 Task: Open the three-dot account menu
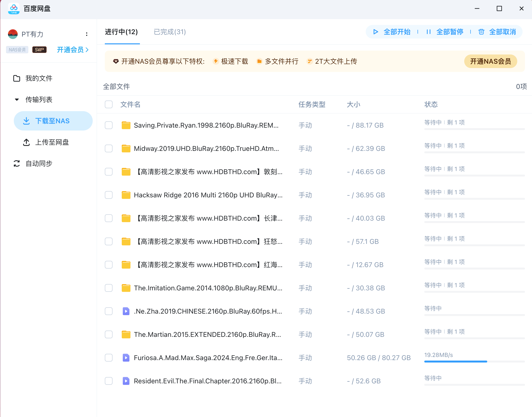click(x=87, y=34)
